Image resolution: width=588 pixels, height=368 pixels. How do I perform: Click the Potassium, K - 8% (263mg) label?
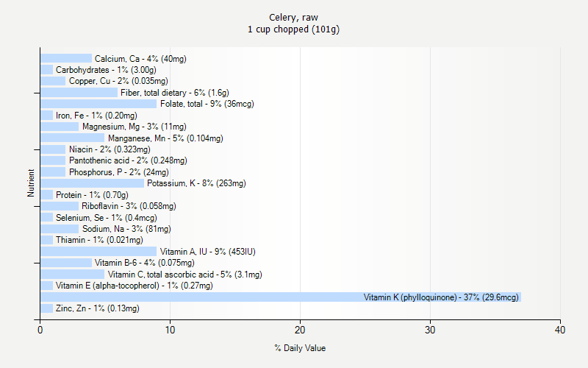pos(196,183)
